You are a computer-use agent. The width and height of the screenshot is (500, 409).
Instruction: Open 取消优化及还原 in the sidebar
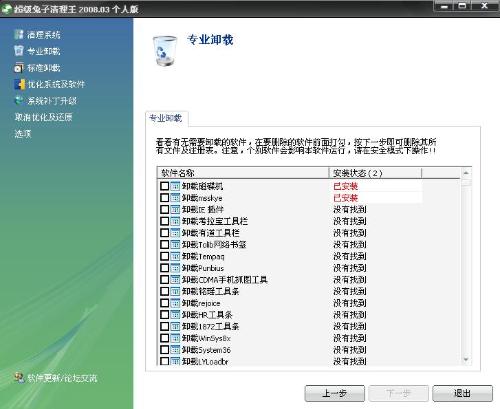[43, 117]
